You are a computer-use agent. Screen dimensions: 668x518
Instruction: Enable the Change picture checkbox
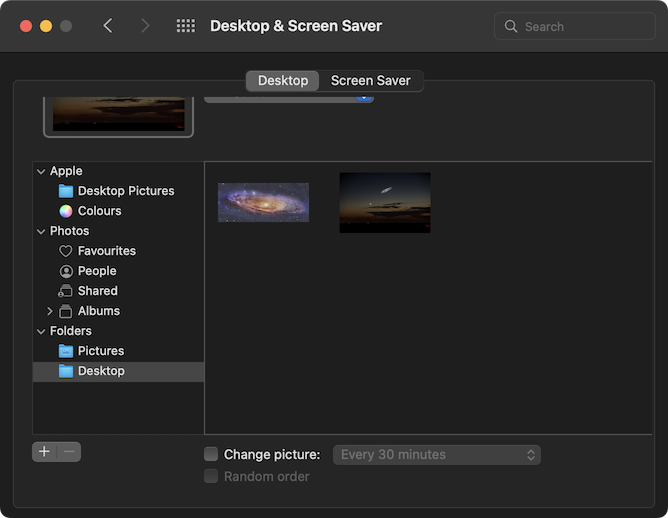[x=211, y=454]
